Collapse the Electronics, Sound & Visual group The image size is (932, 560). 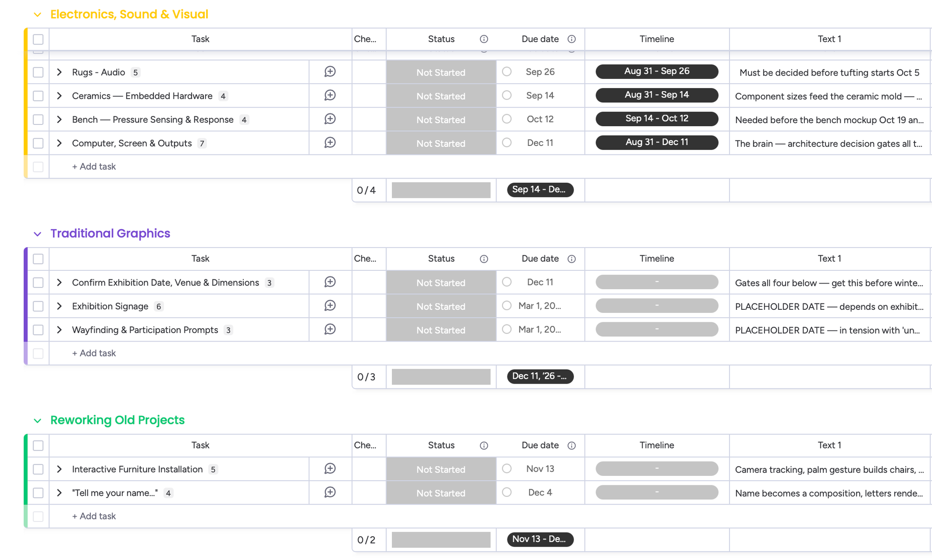tap(38, 15)
